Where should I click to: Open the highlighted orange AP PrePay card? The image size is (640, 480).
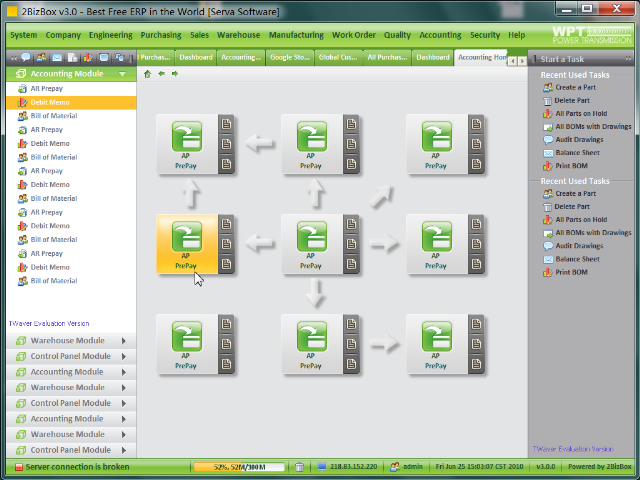tap(187, 244)
